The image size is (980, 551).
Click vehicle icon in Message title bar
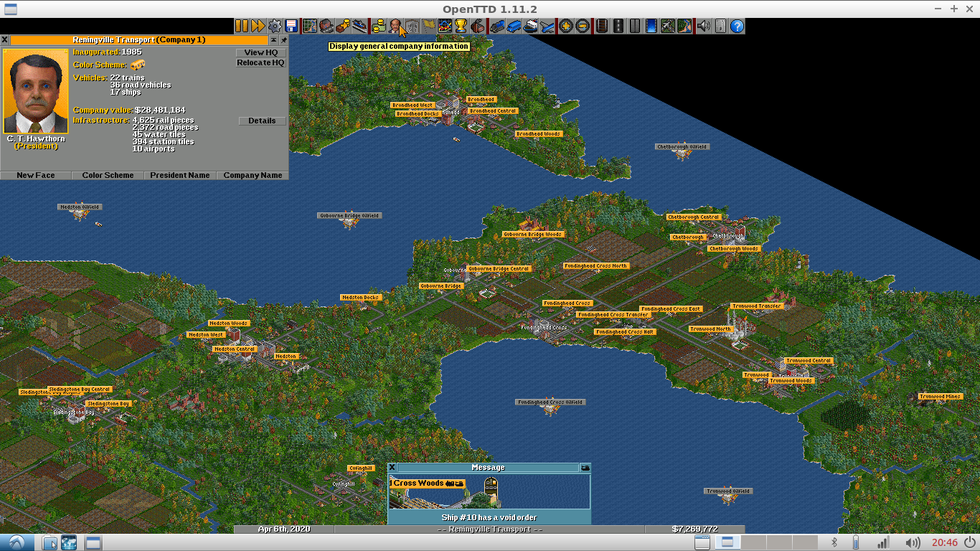coord(585,467)
